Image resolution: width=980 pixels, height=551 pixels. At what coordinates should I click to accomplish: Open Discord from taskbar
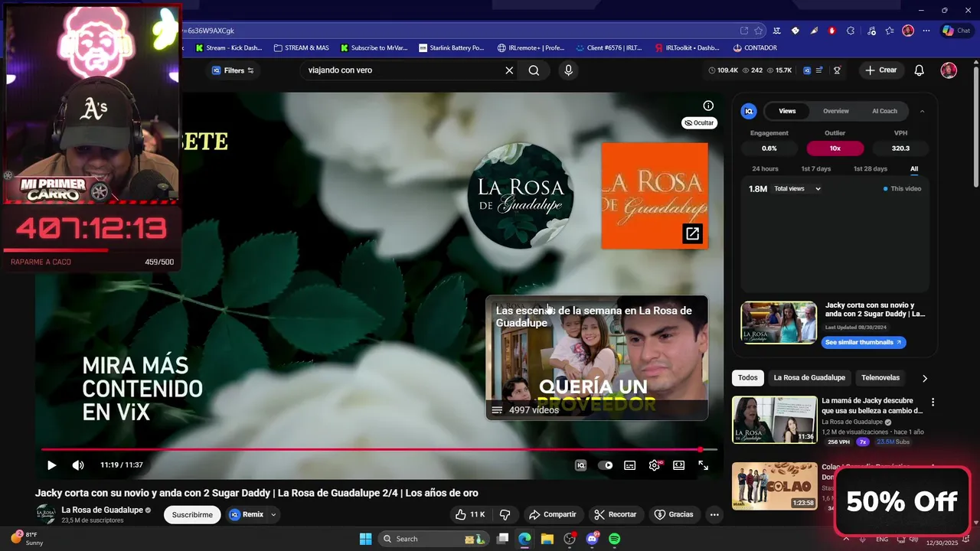(x=592, y=539)
